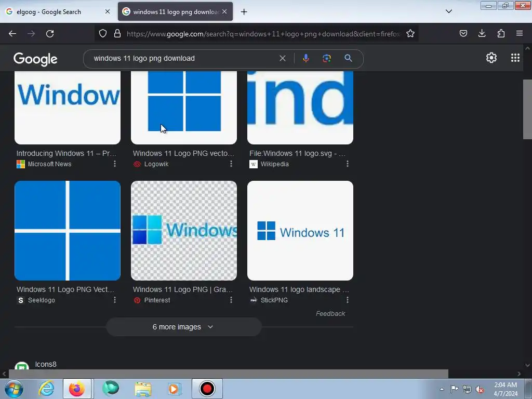Click the URL address bar

pos(263,34)
